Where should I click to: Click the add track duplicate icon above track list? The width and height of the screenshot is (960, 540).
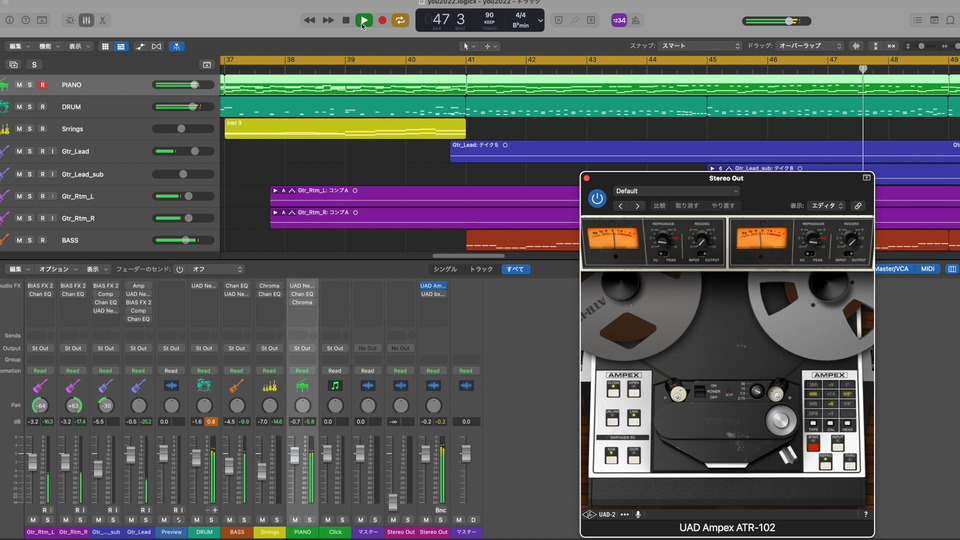click(x=13, y=65)
